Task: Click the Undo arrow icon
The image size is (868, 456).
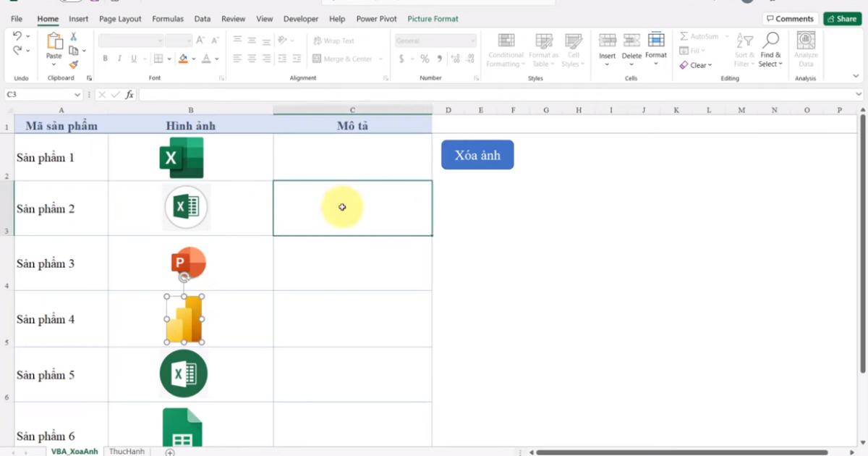Action: tap(17, 35)
